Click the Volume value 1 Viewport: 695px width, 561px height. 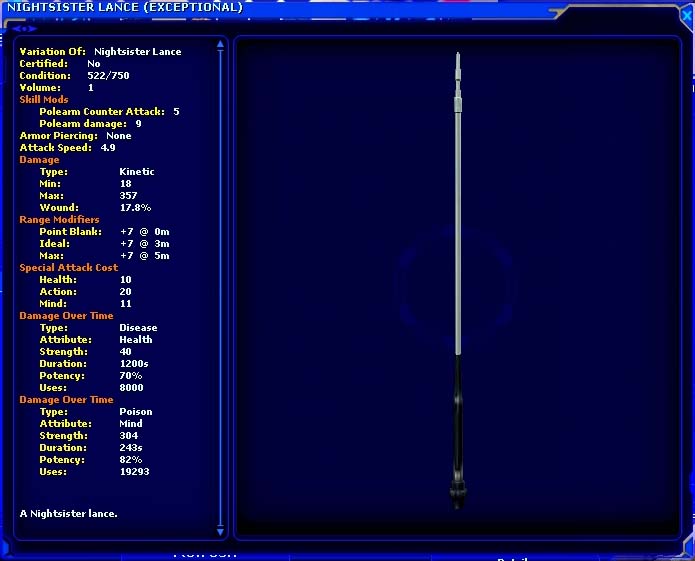click(x=90, y=87)
